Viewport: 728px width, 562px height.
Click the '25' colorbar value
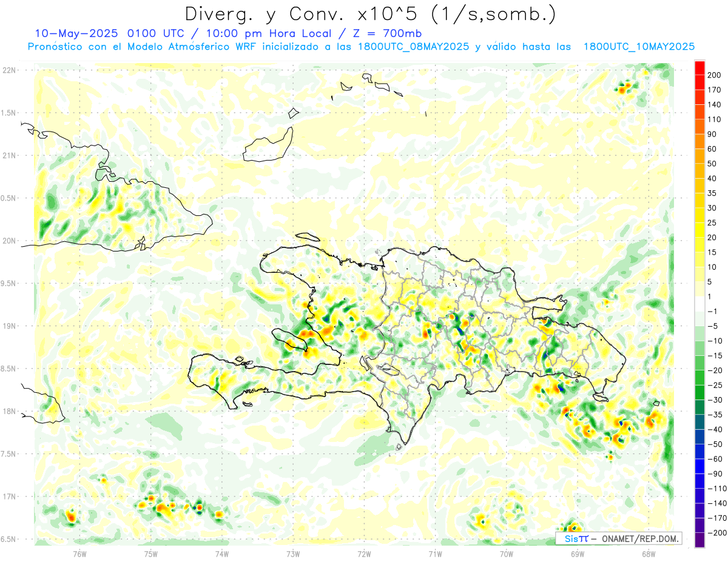pos(713,222)
